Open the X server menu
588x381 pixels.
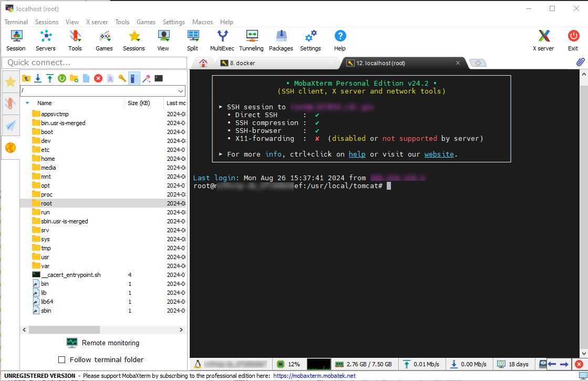tap(97, 22)
